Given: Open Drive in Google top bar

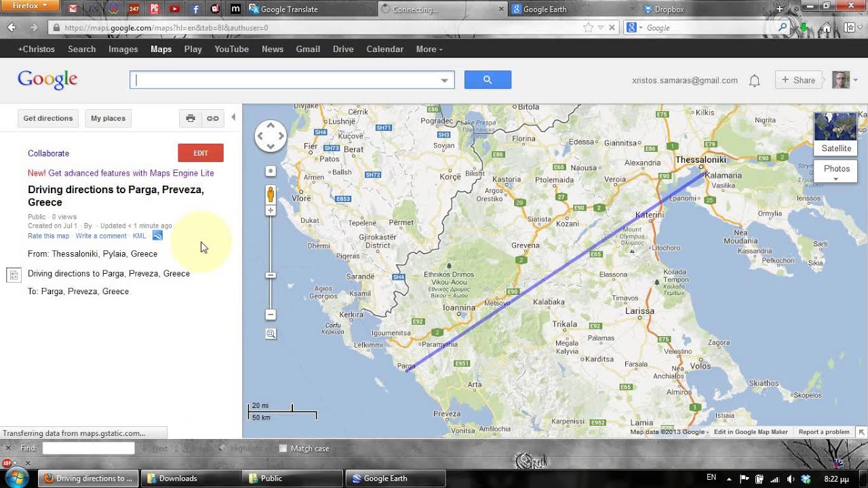Looking at the screenshot, I should [343, 49].
